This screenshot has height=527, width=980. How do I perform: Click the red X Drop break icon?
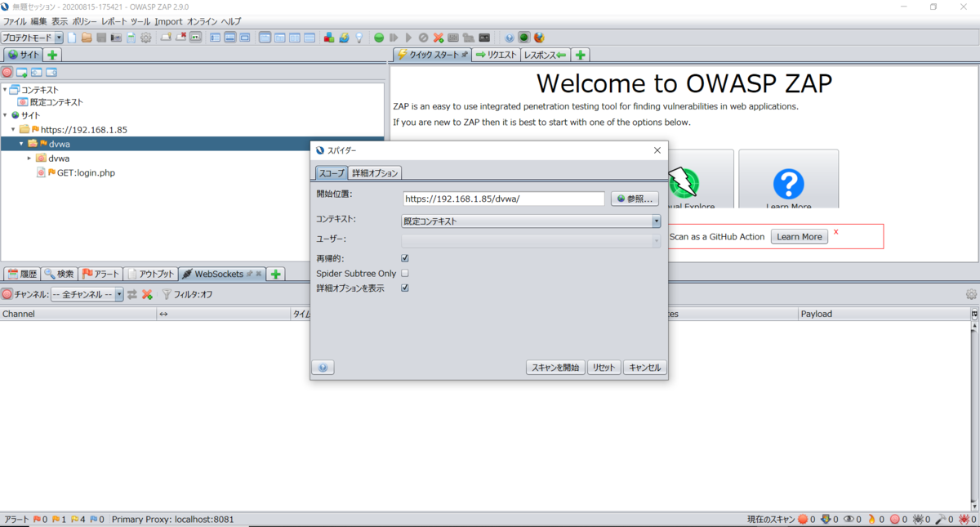click(x=438, y=38)
